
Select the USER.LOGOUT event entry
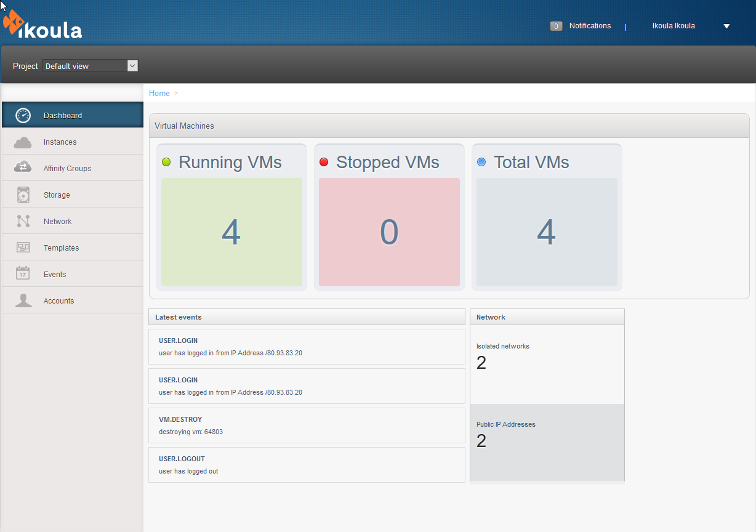pos(307,465)
